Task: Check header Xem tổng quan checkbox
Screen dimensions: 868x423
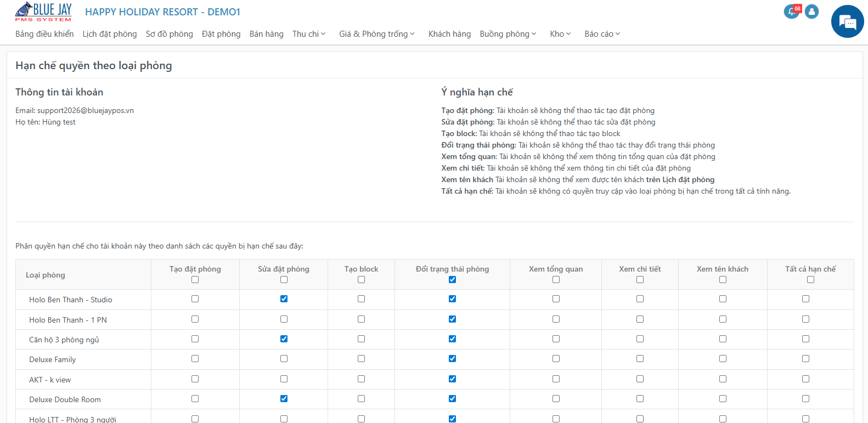Action: [556, 280]
